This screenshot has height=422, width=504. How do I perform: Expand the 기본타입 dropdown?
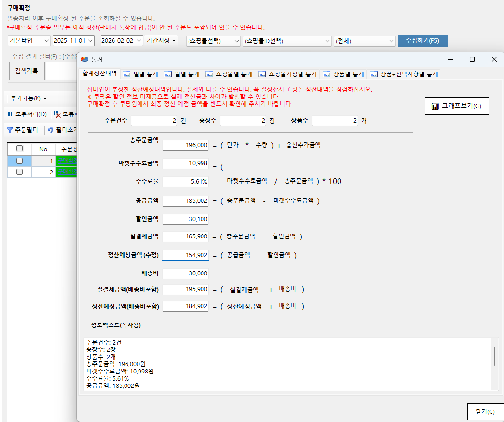(29, 41)
